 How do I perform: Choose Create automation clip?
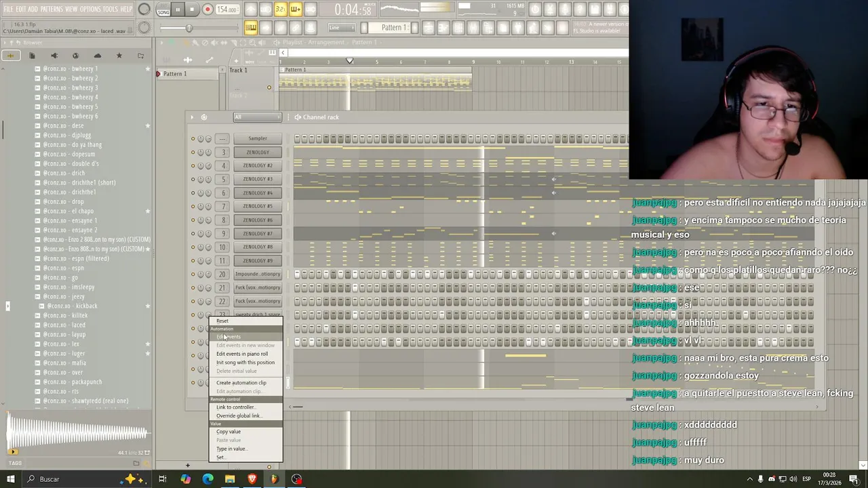tap(241, 383)
